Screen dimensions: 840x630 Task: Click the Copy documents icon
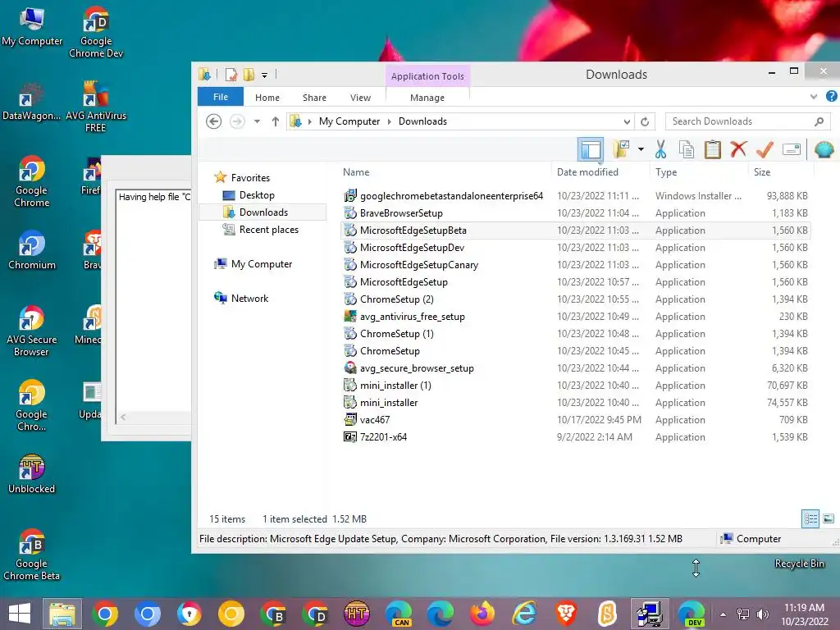687,149
